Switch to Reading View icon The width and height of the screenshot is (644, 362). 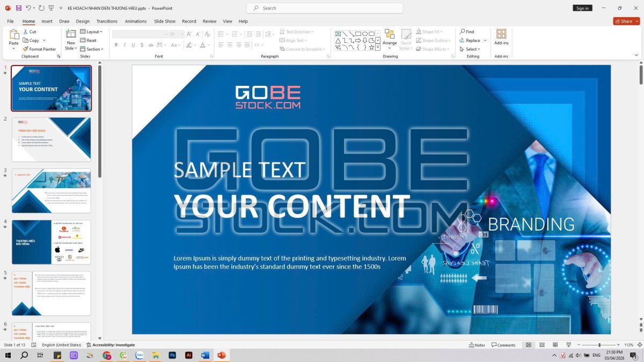pos(554,345)
